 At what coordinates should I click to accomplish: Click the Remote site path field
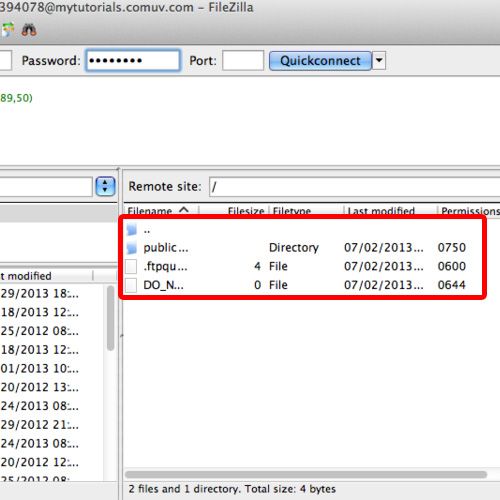pyautogui.click(x=354, y=187)
